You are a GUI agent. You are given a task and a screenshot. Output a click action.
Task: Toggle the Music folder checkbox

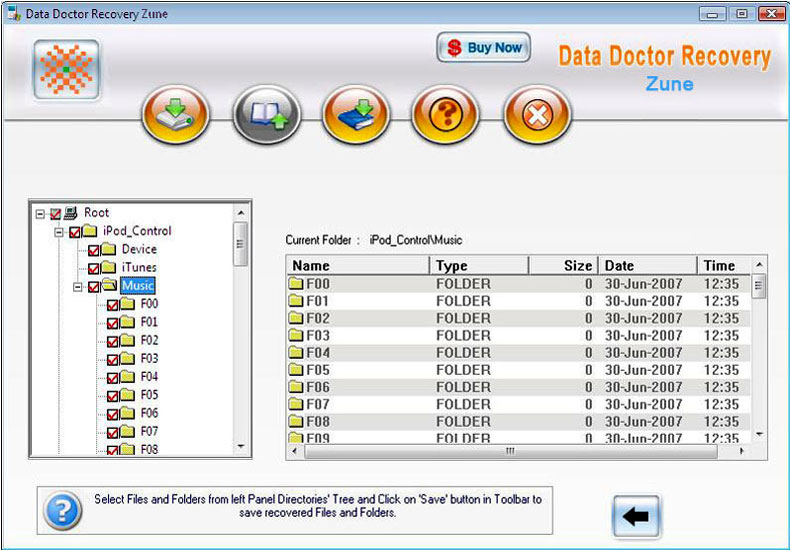click(x=93, y=287)
